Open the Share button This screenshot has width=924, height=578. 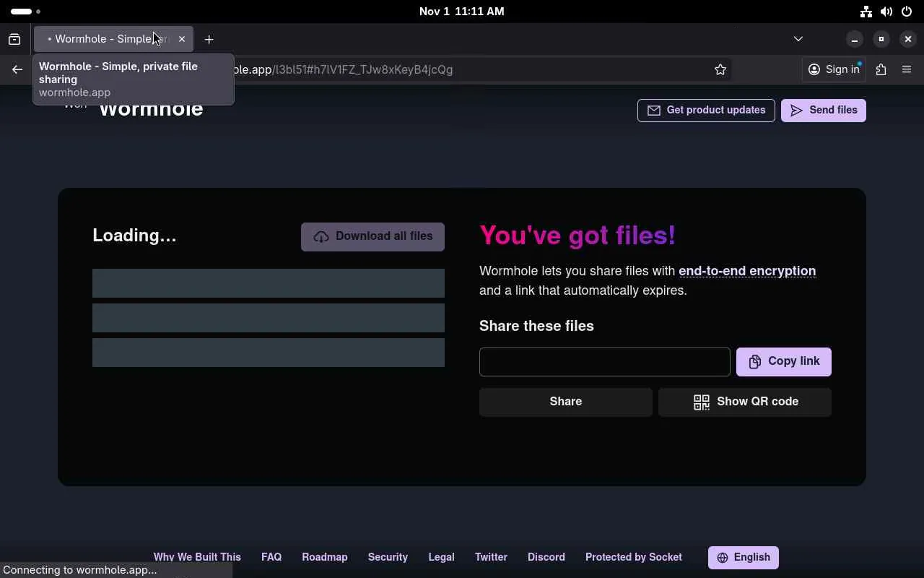point(566,402)
